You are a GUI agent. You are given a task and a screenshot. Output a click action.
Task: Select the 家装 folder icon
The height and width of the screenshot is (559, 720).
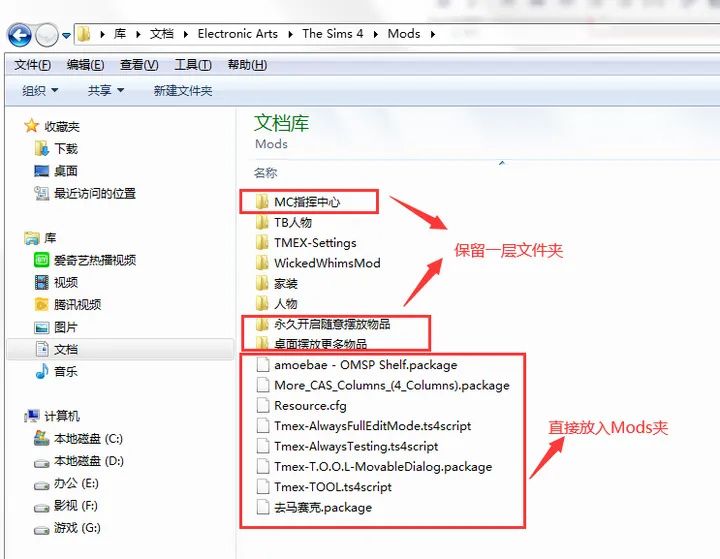[262, 283]
